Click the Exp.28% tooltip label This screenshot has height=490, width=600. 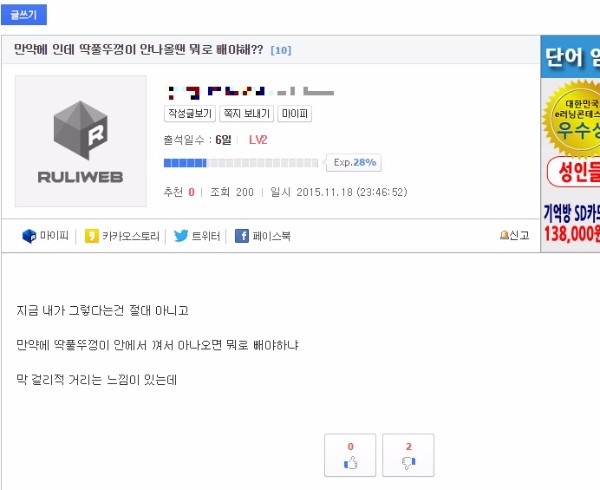(x=354, y=163)
